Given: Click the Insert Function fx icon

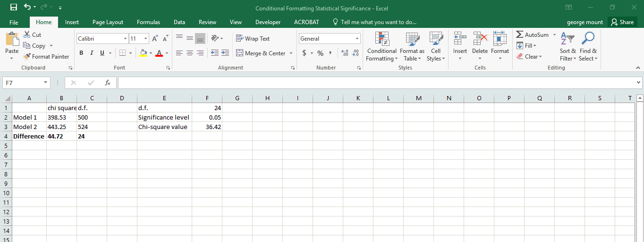Looking at the screenshot, I should (x=108, y=83).
